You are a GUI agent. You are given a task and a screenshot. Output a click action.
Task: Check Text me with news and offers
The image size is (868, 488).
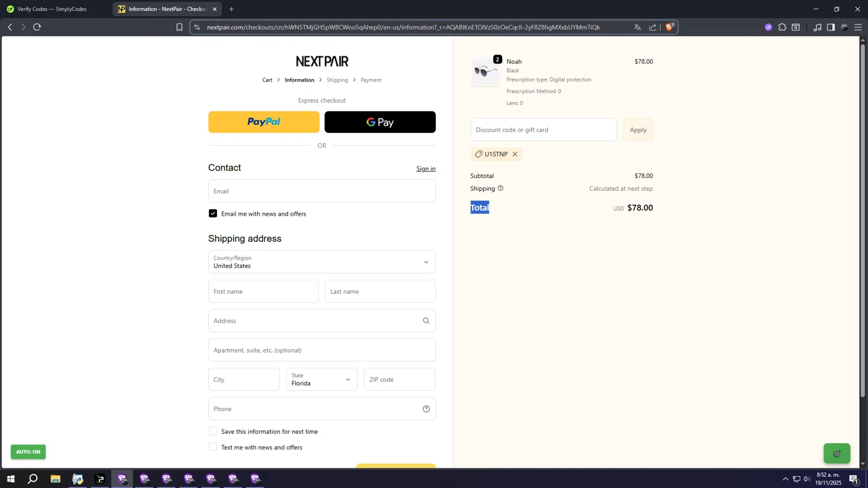click(x=213, y=447)
